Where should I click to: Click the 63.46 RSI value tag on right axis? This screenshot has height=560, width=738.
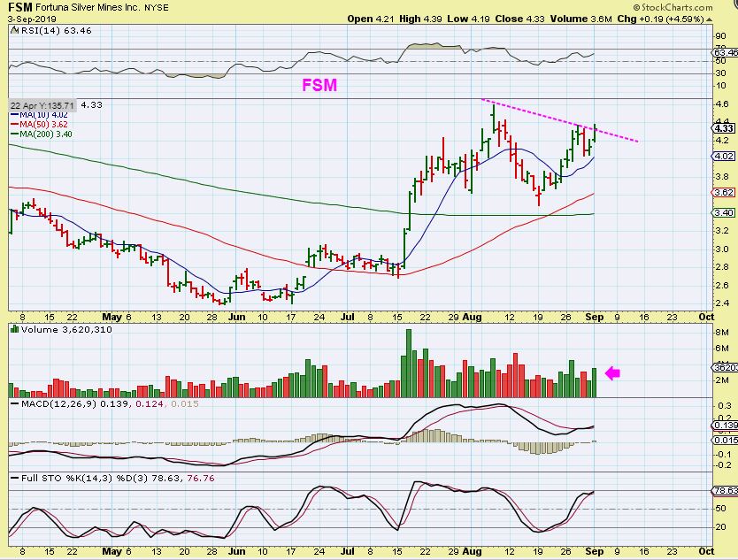tap(726, 53)
